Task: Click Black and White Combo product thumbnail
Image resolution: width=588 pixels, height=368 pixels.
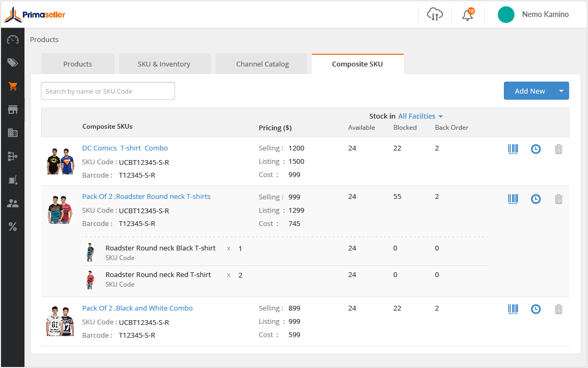Action: (60, 321)
